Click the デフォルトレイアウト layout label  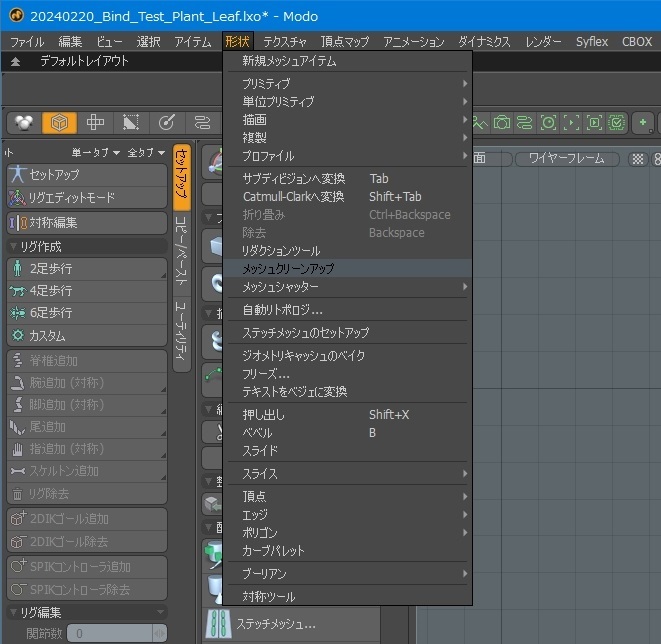pos(84,61)
